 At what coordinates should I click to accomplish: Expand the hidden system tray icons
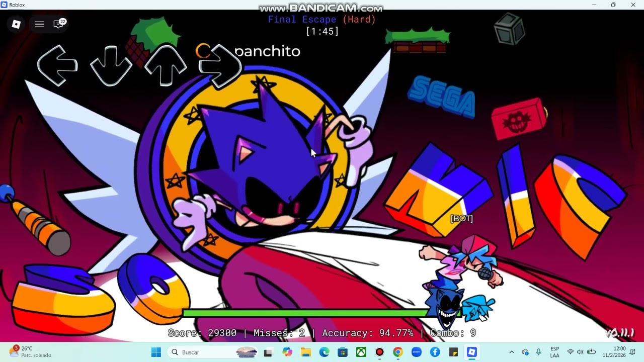(512, 352)
